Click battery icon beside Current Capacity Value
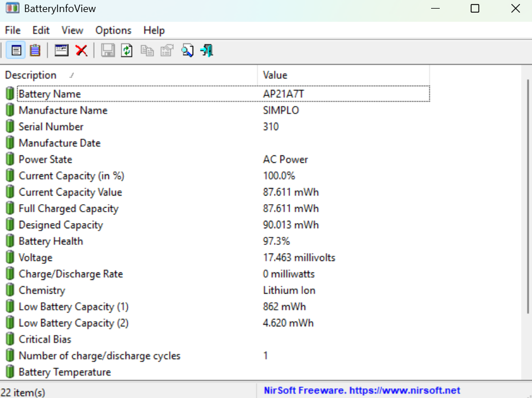532x398 pixels. click(10, 192)
